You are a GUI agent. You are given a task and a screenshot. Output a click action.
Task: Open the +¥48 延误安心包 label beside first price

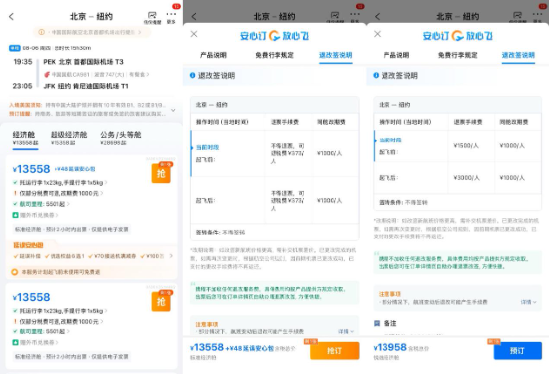click(x=75, y=169)
